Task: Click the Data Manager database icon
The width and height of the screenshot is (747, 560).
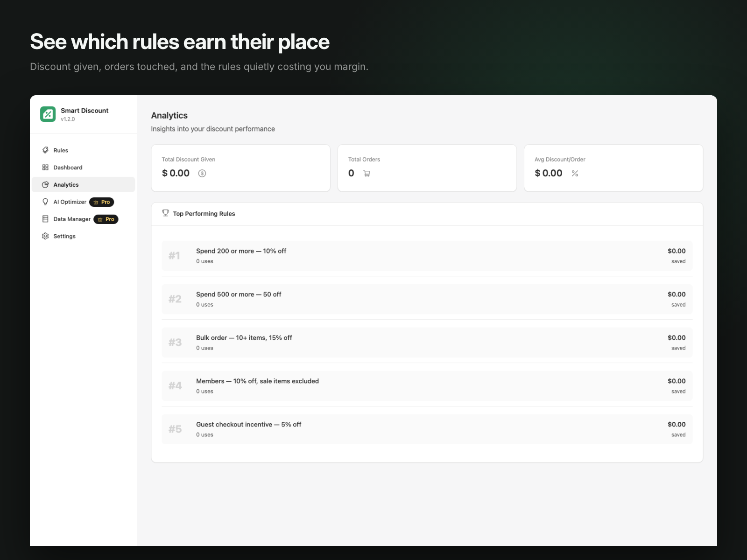Action: tap(45, 219)
